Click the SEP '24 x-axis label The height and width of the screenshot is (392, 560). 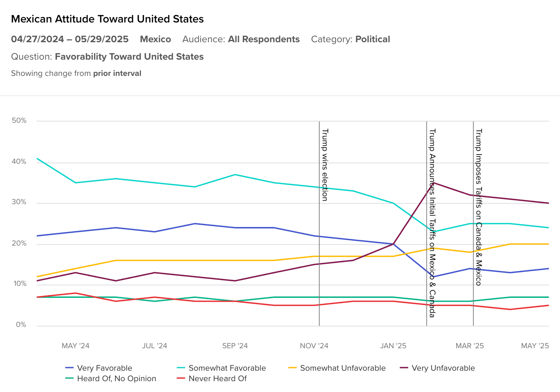pos(235,346)
